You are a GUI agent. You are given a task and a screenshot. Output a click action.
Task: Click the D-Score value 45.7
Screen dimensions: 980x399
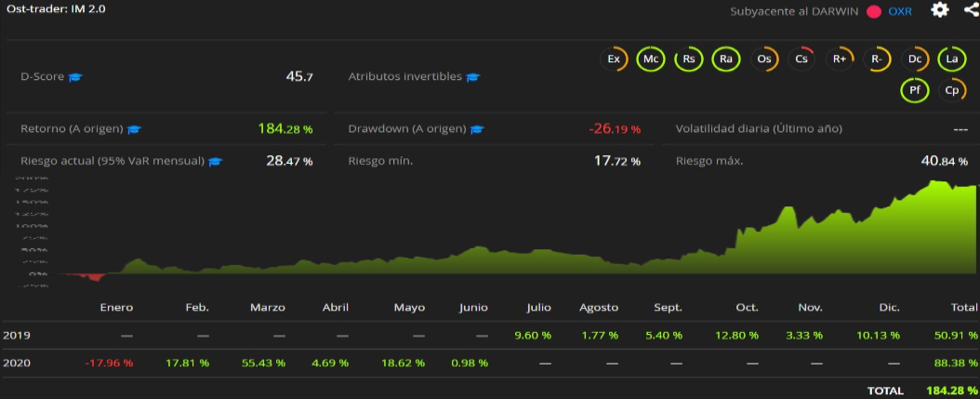pos(298,77)
